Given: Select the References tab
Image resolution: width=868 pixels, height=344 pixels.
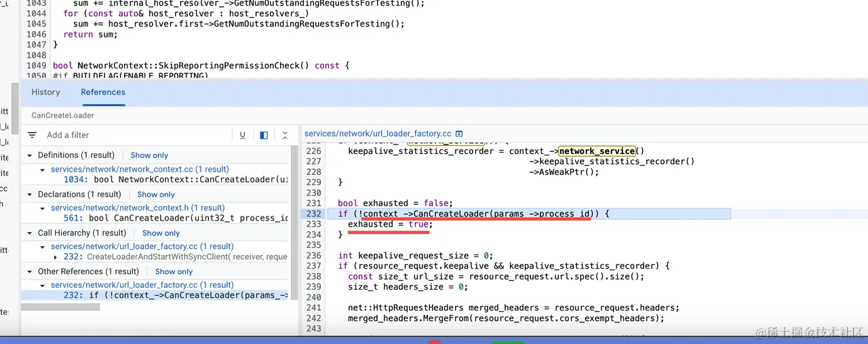Looking at the screenshot, I should (103, 92).
